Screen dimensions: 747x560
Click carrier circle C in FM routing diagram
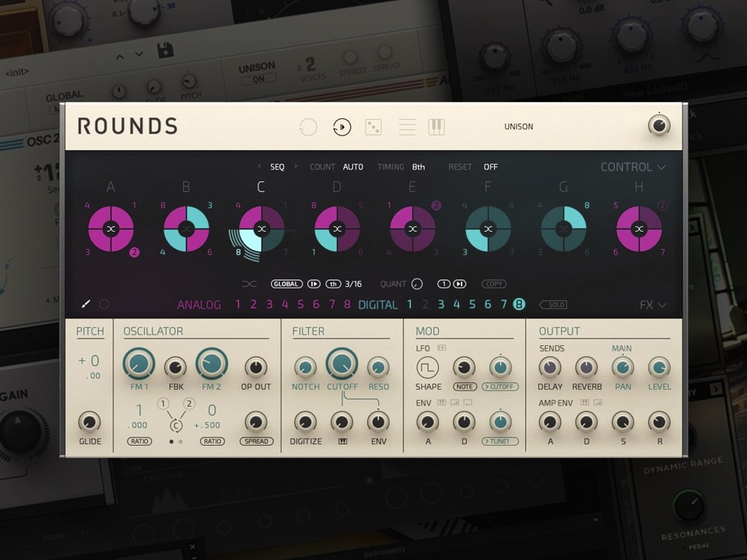click(177, 425)
